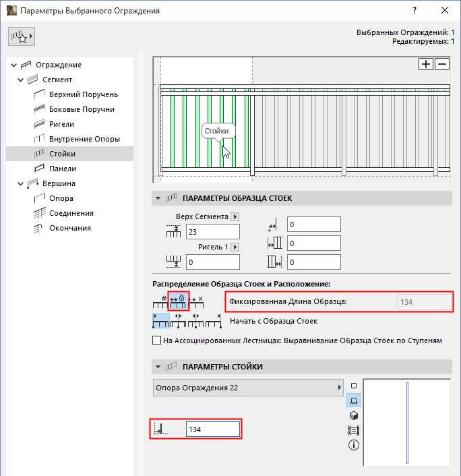The width and height of the screenshot is (461, 476).
Task: Edit bottom offset field under Ригель 1
Action: pos(213,262)
